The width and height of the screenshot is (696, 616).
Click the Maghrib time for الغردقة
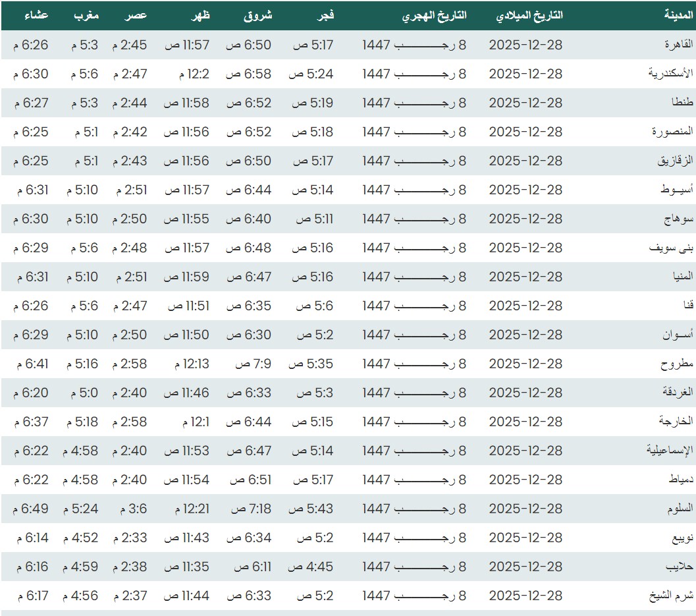coord(83,393)
